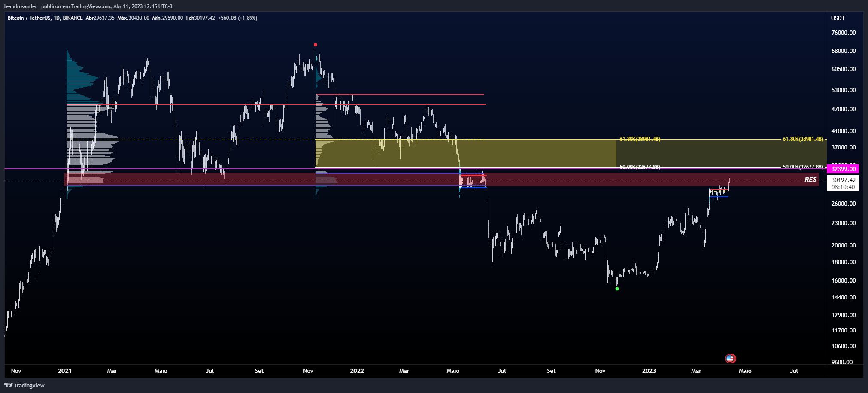Click the 2023 year label on time axis
868x393 pixels.
click(x=649, y=371)
